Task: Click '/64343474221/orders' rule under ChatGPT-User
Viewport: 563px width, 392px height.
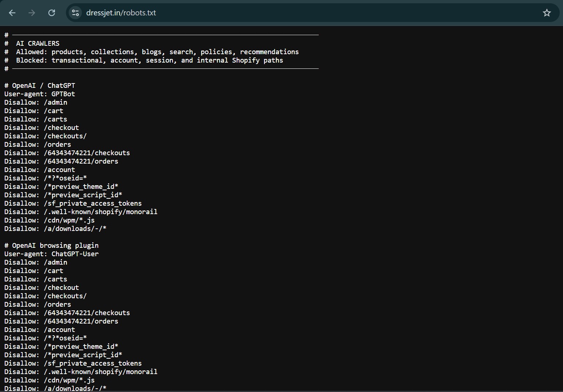Action: 61,321
